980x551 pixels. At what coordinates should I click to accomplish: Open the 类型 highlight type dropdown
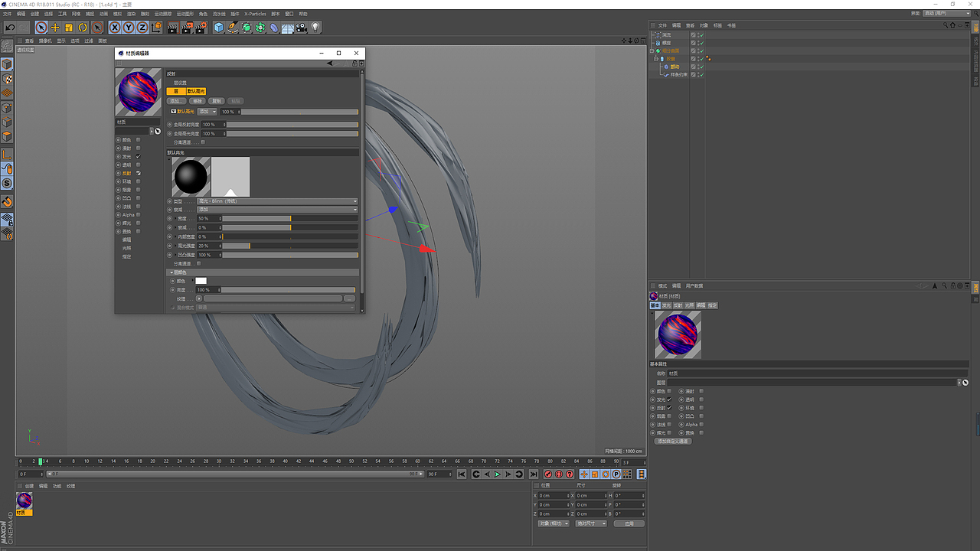[277, 201]
